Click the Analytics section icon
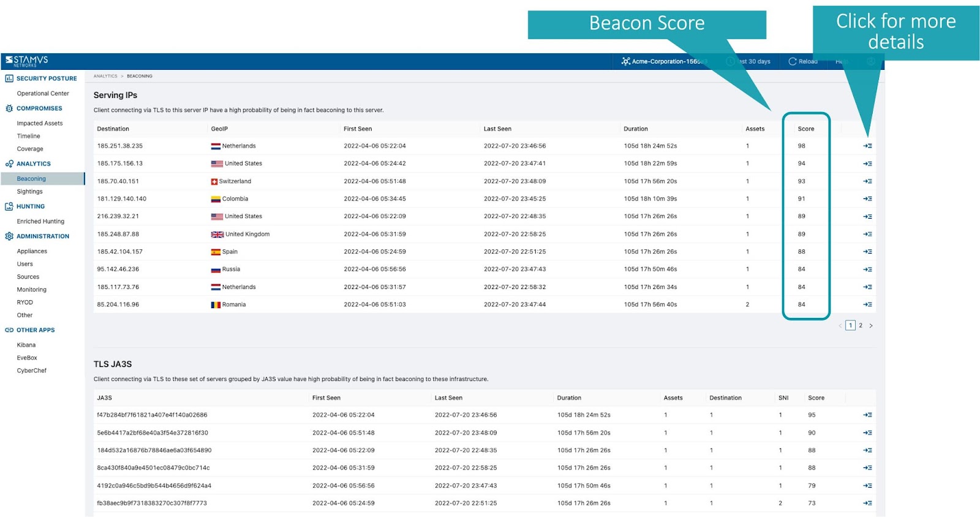 click(9, 164)
